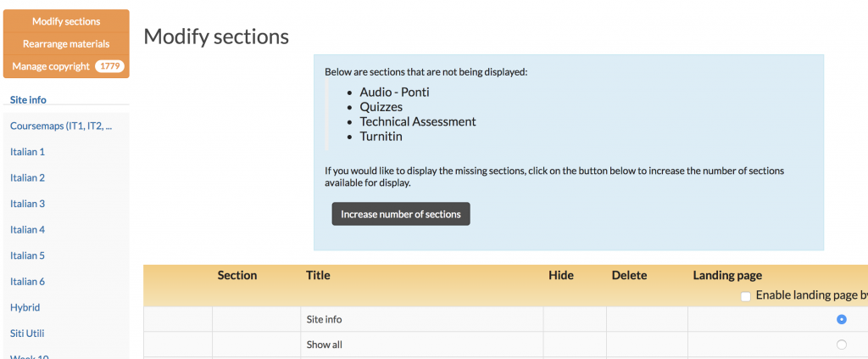Screen dimensions: 868x359
Task: Open Rearrange materials option
Action: point(66,44)
